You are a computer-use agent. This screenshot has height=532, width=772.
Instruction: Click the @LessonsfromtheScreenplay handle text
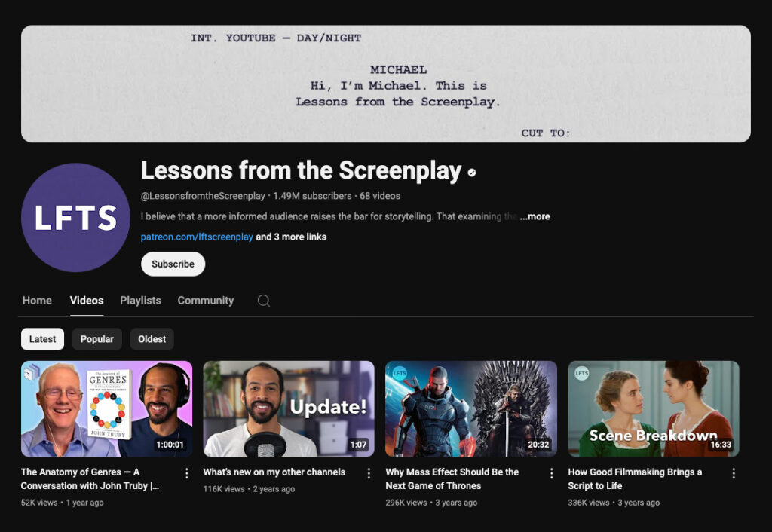pyautogui.click(x=203, y=196)
